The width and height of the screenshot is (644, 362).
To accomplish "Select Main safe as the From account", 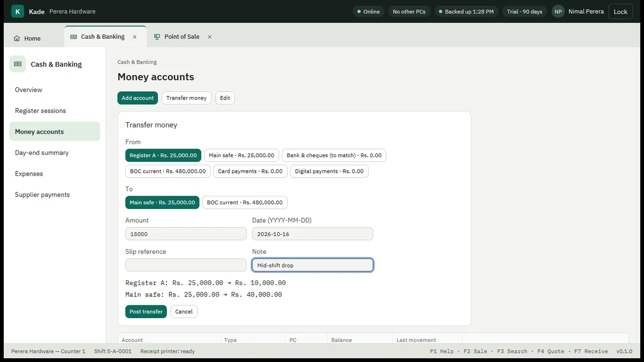I will (x=241, y=155).
